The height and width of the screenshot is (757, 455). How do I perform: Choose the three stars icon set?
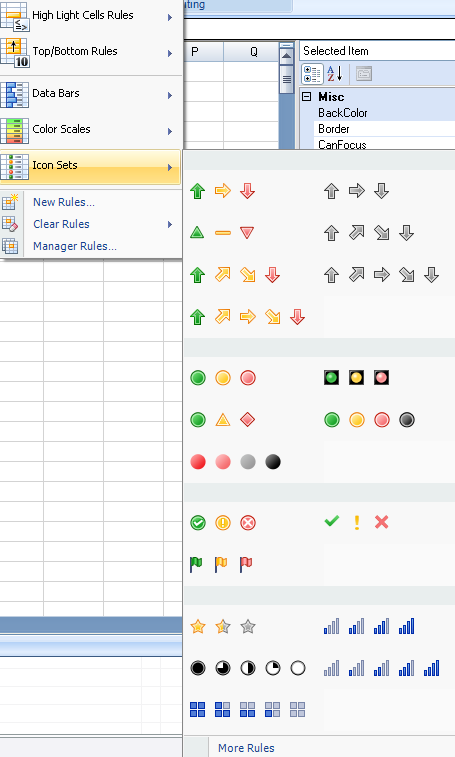pos(223,627)
